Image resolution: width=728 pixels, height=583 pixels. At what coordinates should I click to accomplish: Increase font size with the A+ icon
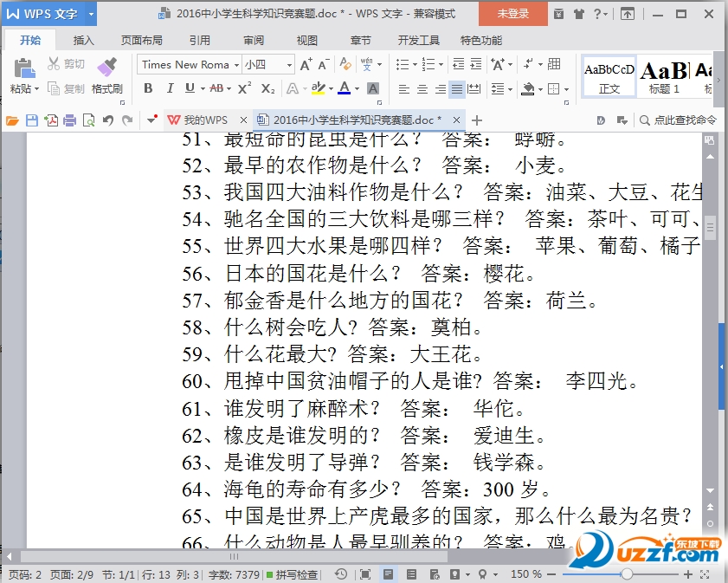click(x=306, y=64)
